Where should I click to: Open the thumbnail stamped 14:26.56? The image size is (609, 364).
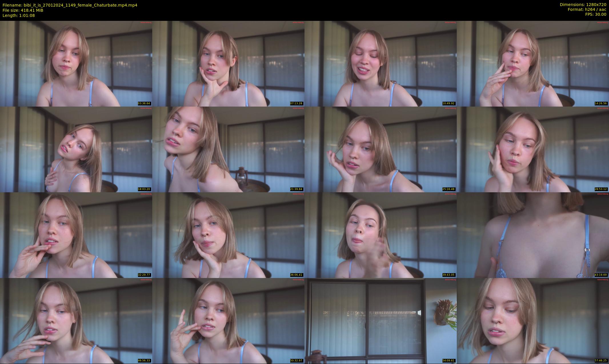pyautogui.click(x=533, y=64)
